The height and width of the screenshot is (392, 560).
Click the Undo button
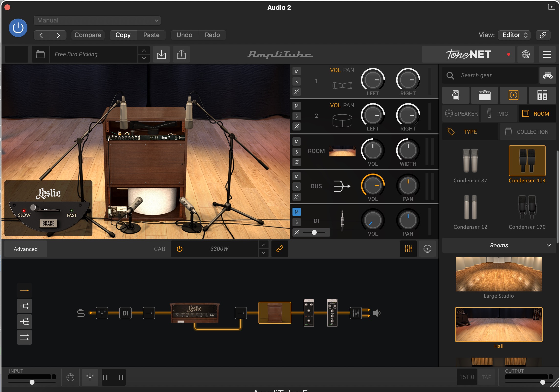(x=184, y=35)
